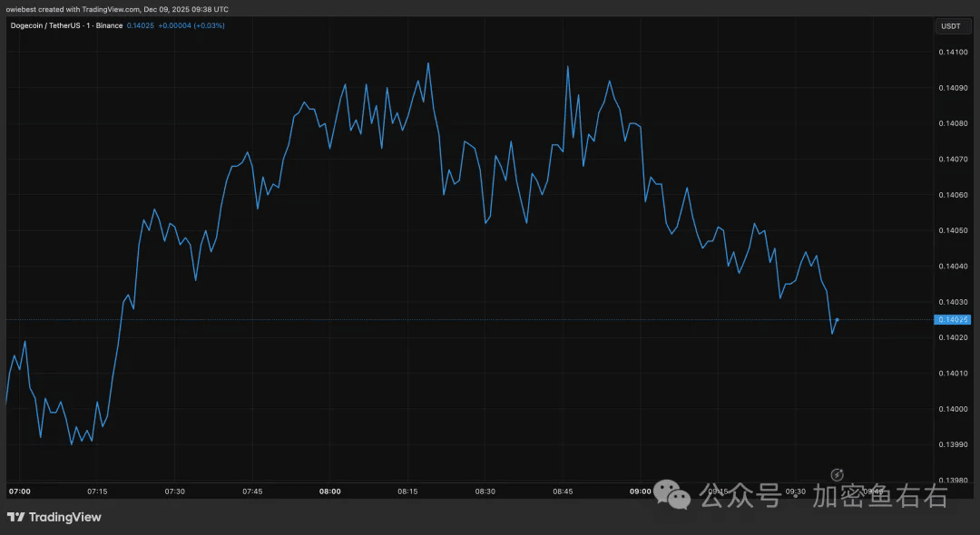Click the +0.00004 (+0.03%) change value
980x535 pixels.
(191, 25)
